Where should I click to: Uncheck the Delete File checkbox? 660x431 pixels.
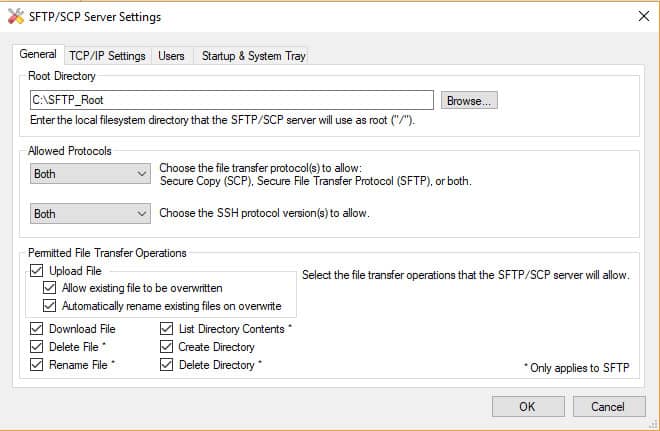tap(37, 347)
